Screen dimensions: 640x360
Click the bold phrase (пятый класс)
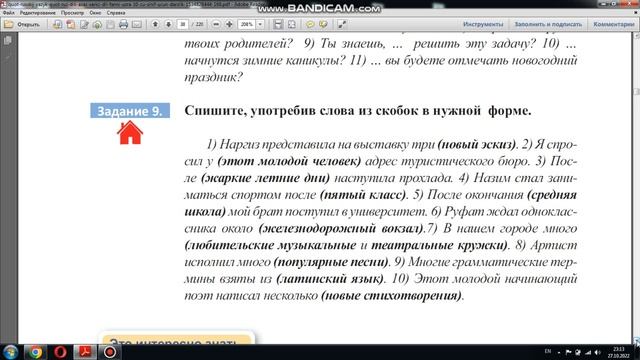363,195
